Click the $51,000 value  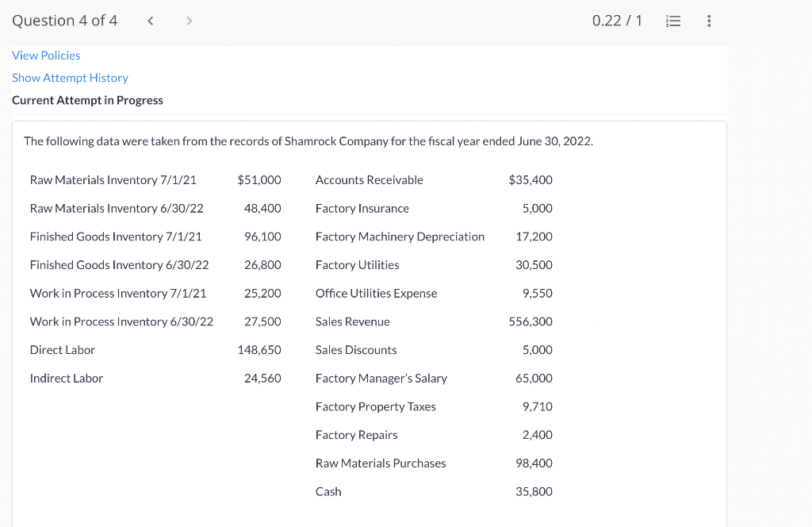[x=259, y=180]
